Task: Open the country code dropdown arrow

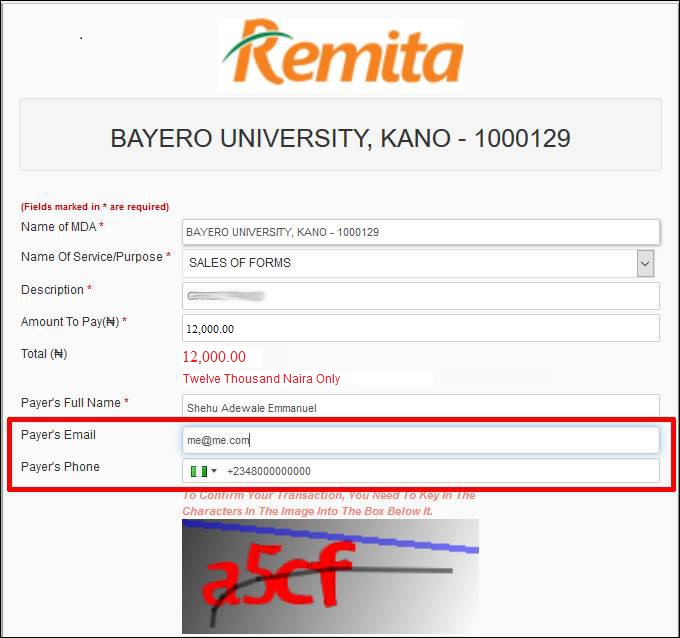Action: (214, 471)
